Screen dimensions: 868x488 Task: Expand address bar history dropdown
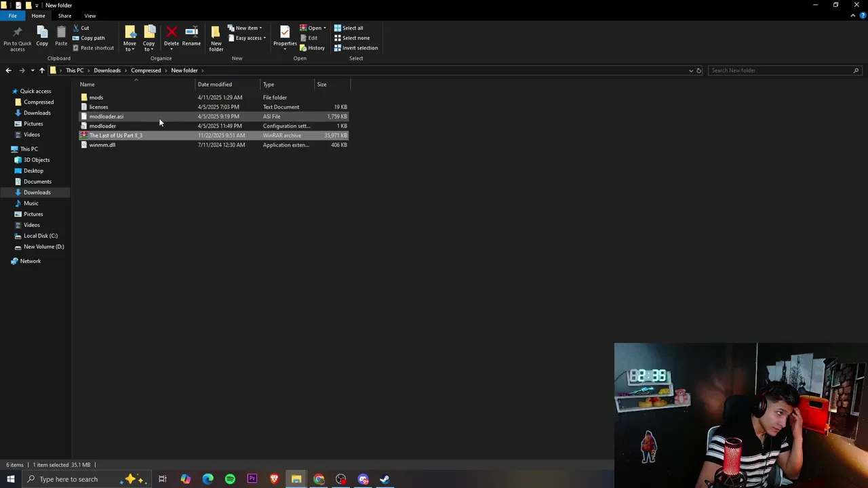pyautogui.click(x=691, y=70)
